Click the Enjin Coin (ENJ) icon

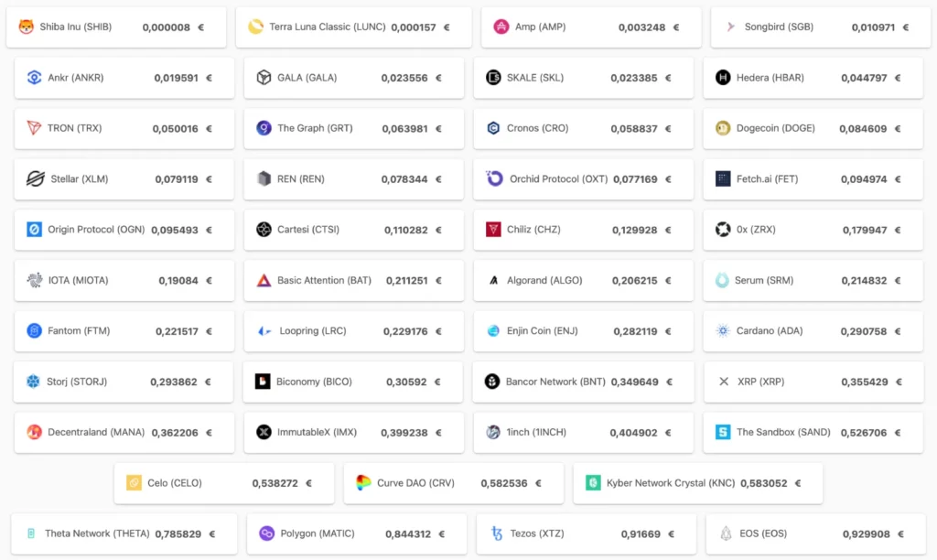click(493, 330)
